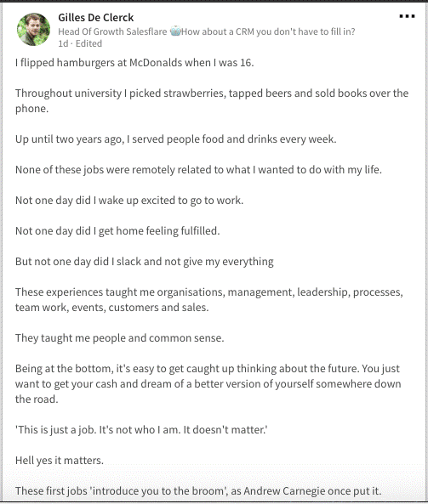
Task: Open the three-dot post options menu
Action: [407, 16]
